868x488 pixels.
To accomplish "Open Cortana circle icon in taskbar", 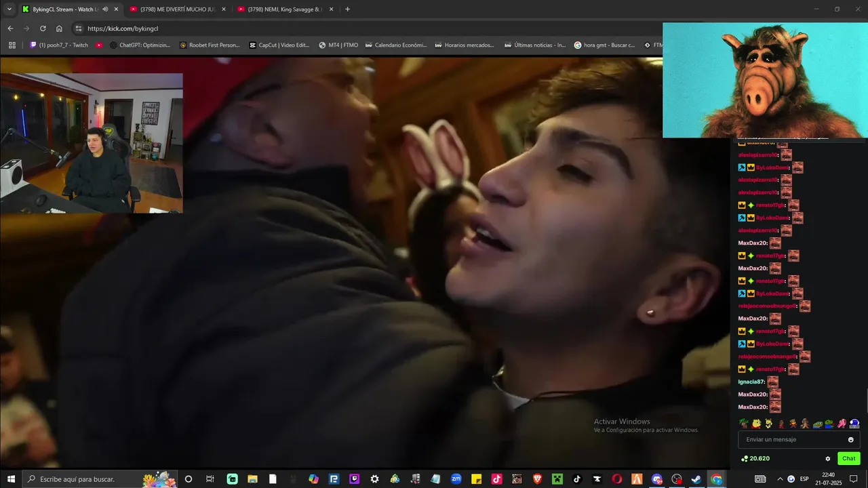I will (x=189, y=479).
